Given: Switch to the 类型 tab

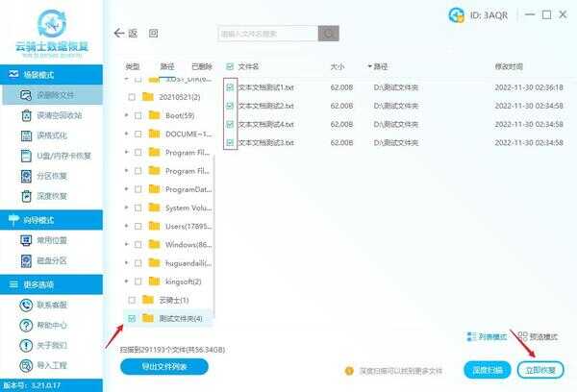Looking at the screenshot, I should 133,67.
